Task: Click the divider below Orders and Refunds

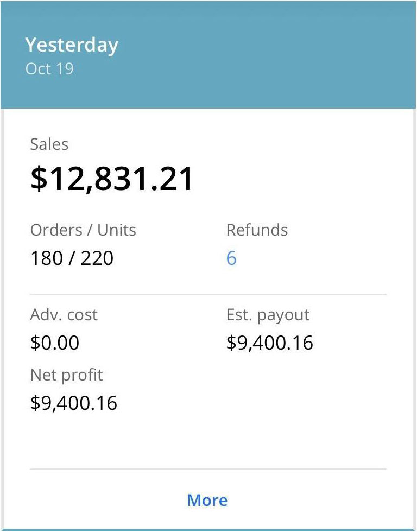Action: pyautogui.click(x=208, y=294)
